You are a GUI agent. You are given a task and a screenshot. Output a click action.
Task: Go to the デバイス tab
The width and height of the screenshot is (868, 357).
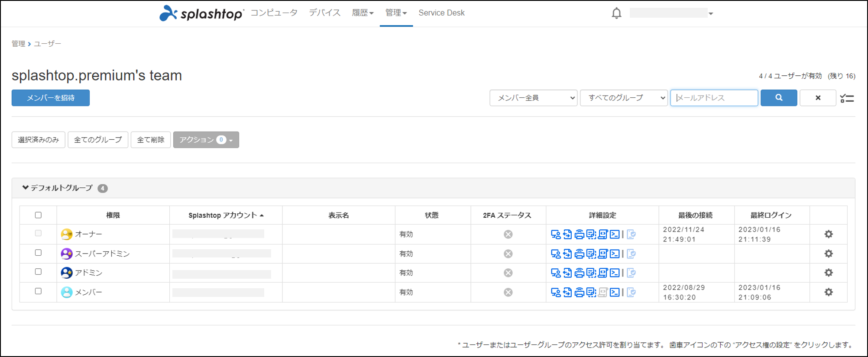325,13
